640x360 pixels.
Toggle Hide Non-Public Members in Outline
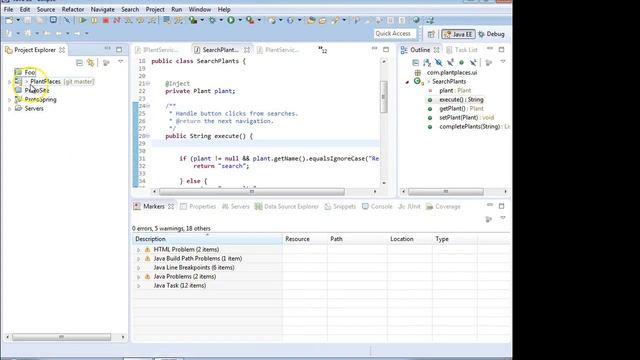pyautogui.click(x=461, y=62)
